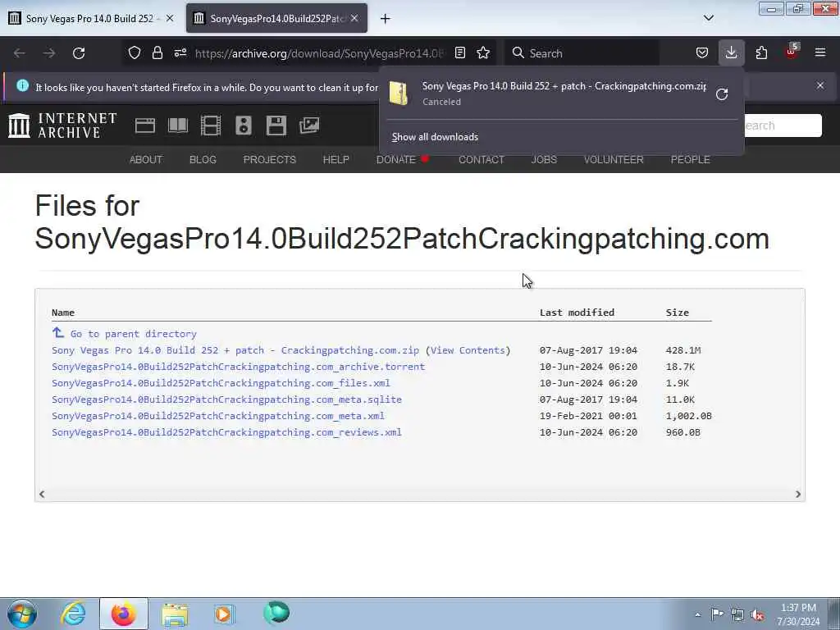The height and width of the screenshot is (630, 840).
Task: Go to parent directory link
Action: [134, 334]
